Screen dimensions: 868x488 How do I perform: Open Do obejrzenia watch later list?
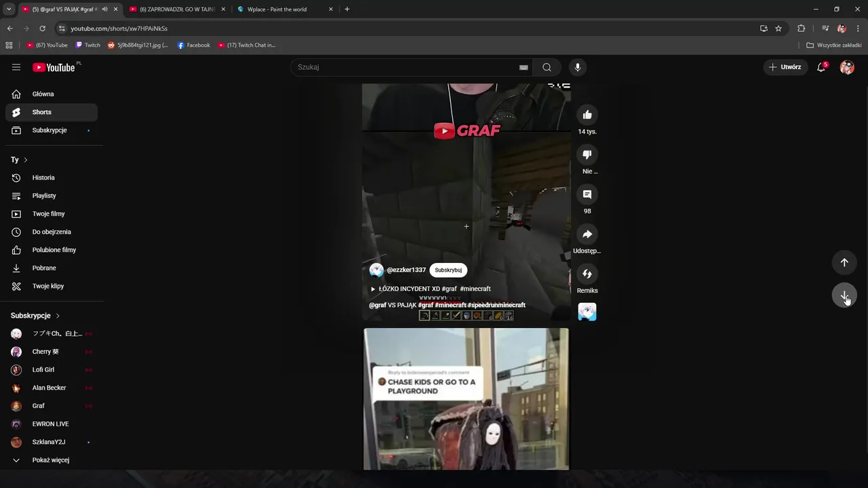(x=52, y=232)
